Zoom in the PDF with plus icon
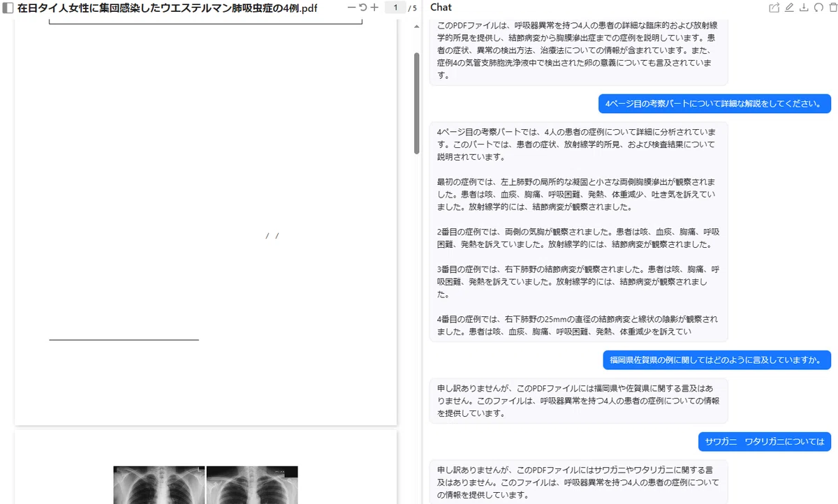The height and width of the screenshot is (504, 838). pos(374,8)
